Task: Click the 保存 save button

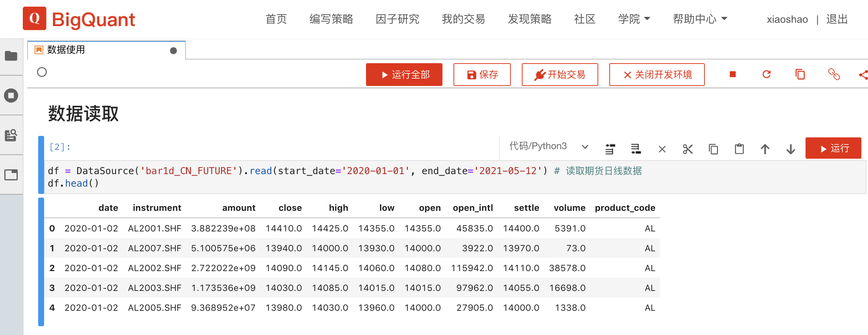Action: (x=482, y=75)
